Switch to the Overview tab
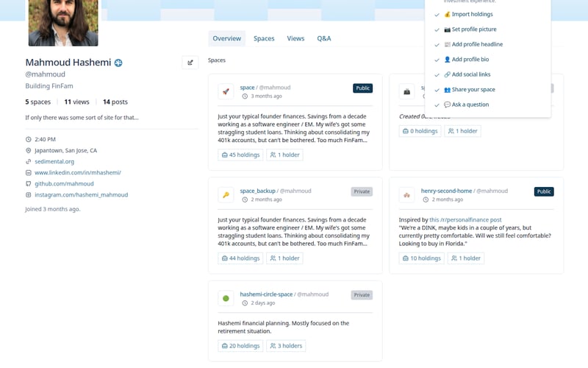 click(x=227, y=38)
